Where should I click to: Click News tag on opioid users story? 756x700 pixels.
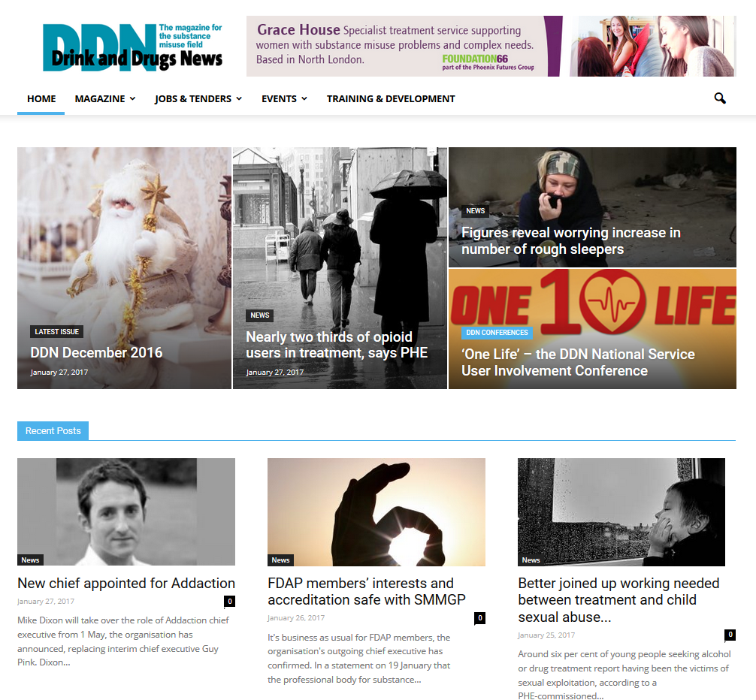click(259, 315)
